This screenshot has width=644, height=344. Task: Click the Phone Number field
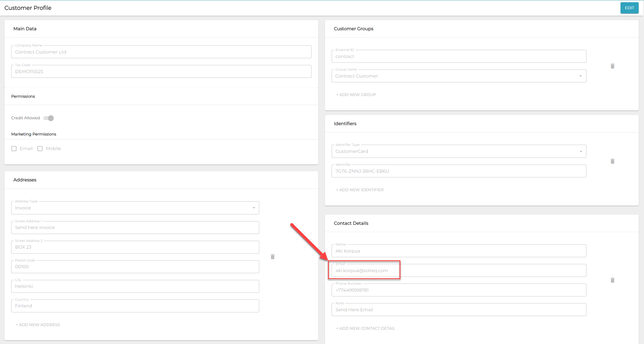click(x=459, y=290)
